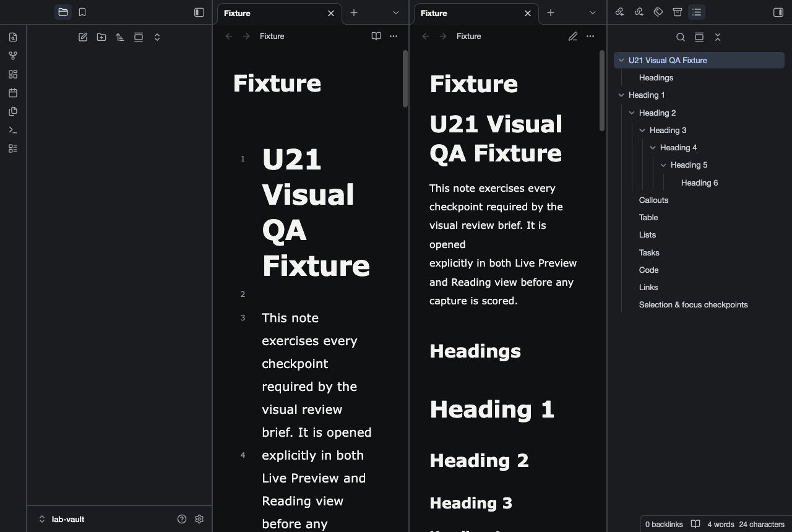792x532 pixels.
Task: Toggle auto-reveal current file in file explorer
Action: tap(139, 37)
